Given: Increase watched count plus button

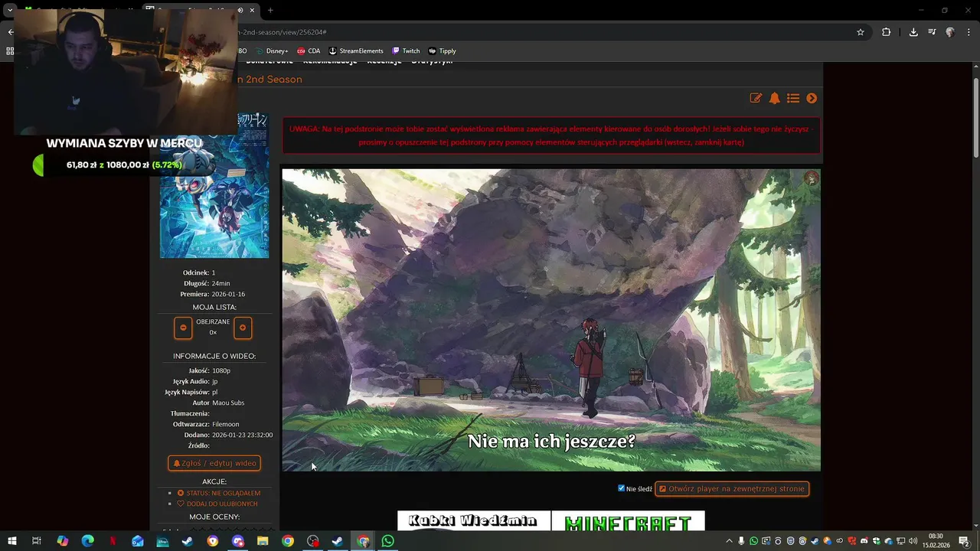Looking at the screenshot, I should click(x=243, y=328).
